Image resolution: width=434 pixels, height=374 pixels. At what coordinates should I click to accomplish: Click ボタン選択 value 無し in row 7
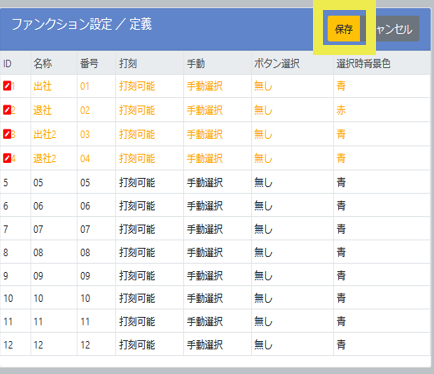[263, 229]
